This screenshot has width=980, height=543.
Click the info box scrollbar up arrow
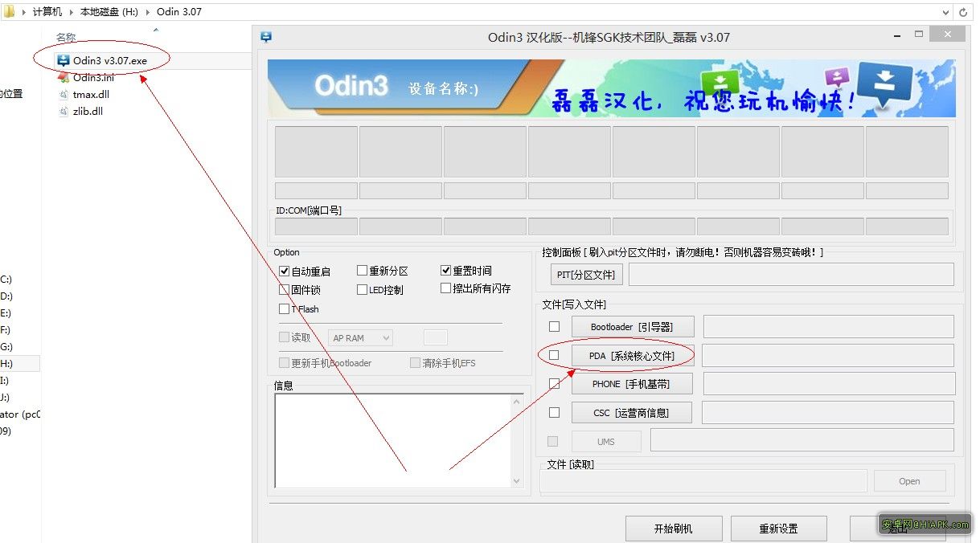tap(517, 400)
